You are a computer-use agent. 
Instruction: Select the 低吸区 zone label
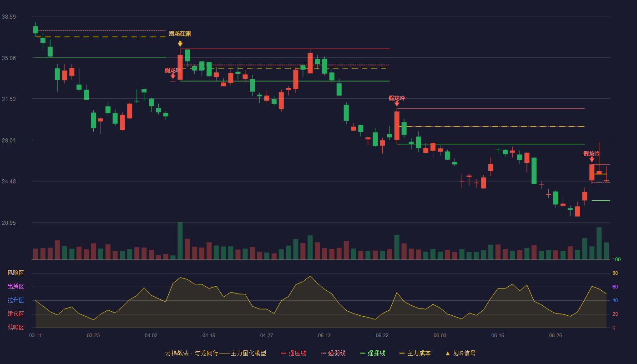tap(15, 327)
